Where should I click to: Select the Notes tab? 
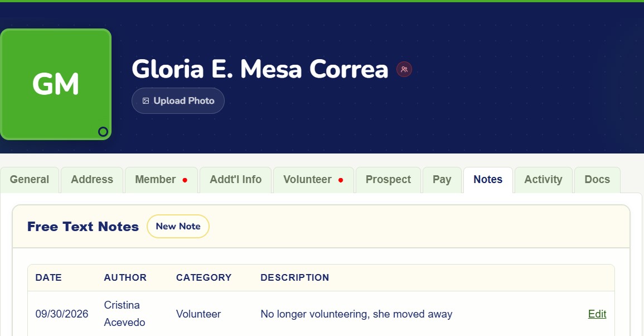[x=488, y=180]
